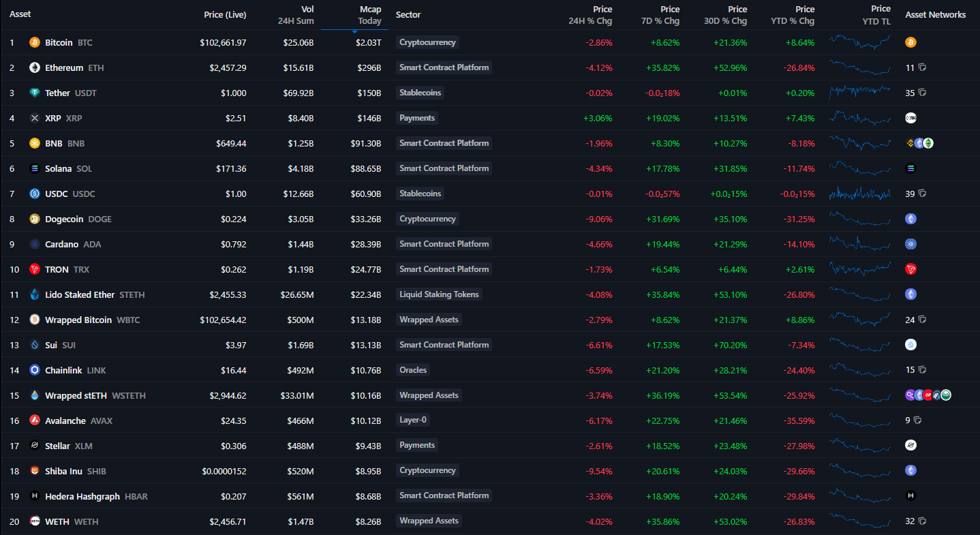Sort by the Sector column header
Image resolution: width=980 pixels, height=535 pixels.
tap(408, 14)
